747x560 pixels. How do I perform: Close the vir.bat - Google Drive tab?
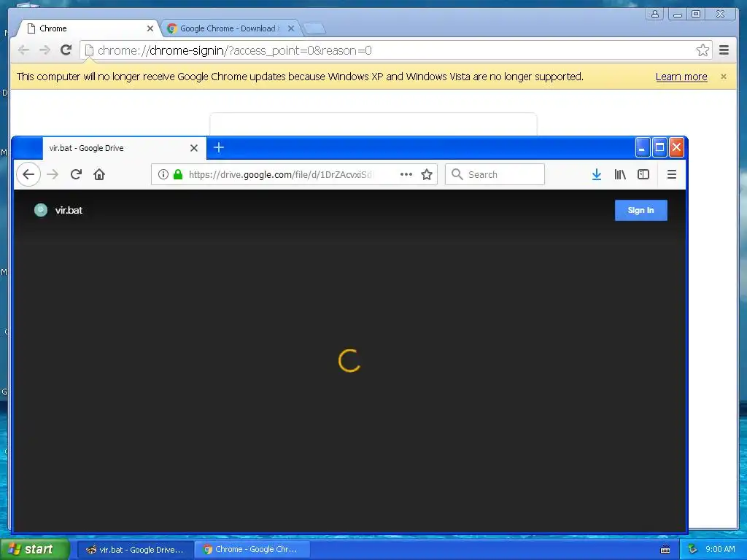pos(194,148)
